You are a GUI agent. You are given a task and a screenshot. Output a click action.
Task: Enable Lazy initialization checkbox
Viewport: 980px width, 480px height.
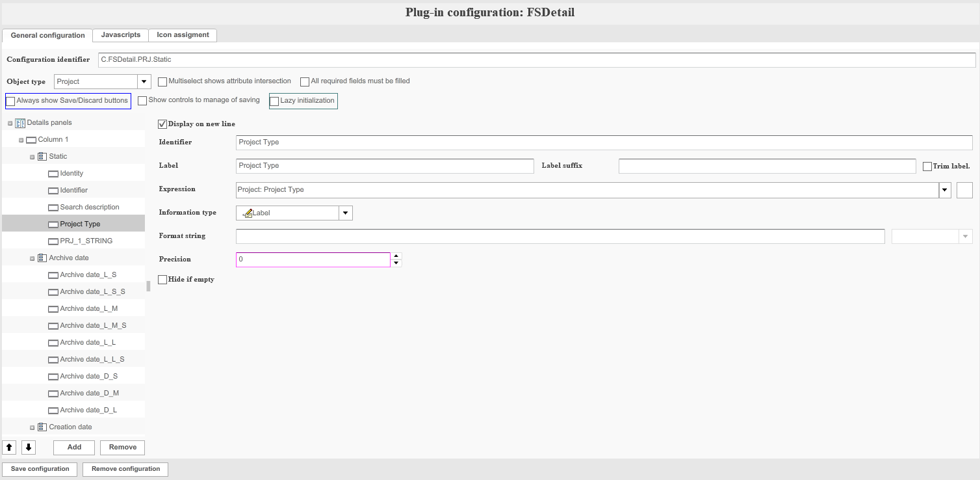[x=274, y=101]
